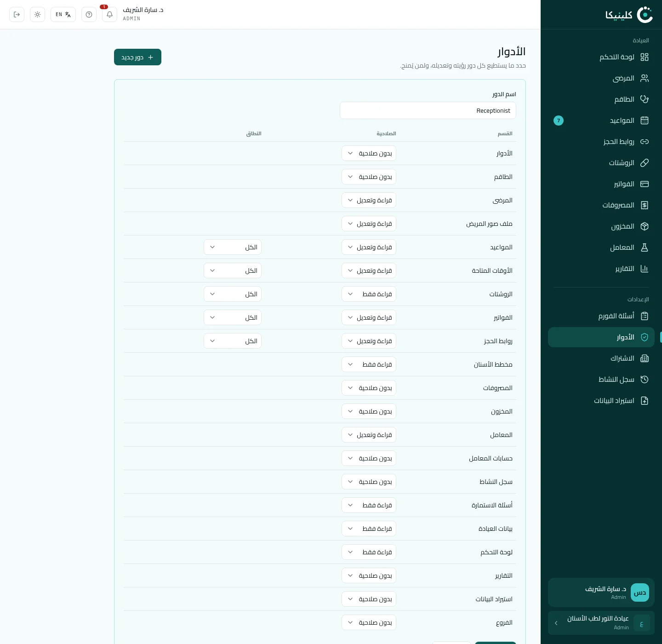Screen dimensions: 662x644
Task: Toggle light/dark theme sun icon
Action: (x=37, y=15)
